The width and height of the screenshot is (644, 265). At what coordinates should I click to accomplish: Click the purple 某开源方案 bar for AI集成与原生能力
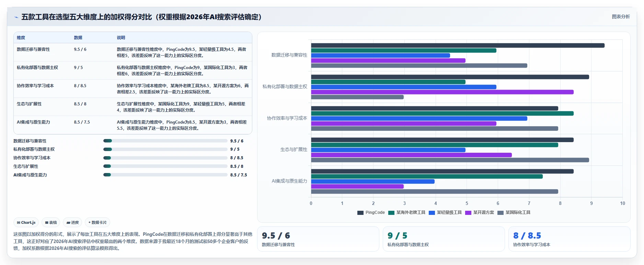click(357, 186)
